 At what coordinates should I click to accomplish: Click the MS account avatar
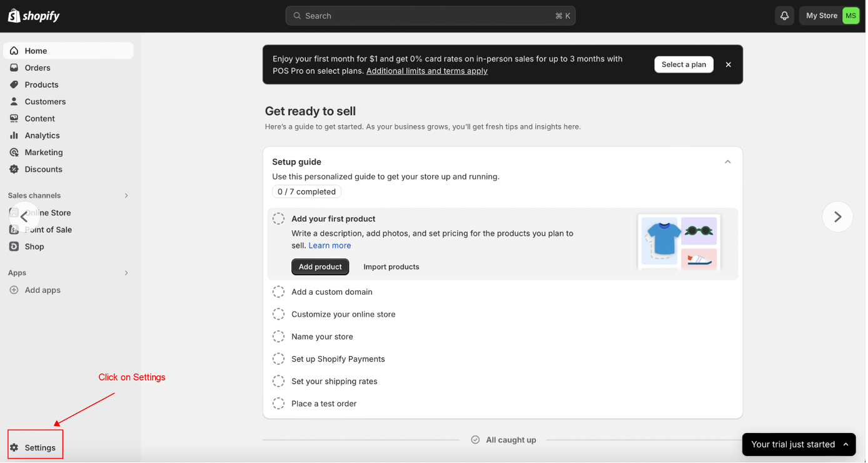click(x=850, y=16)
